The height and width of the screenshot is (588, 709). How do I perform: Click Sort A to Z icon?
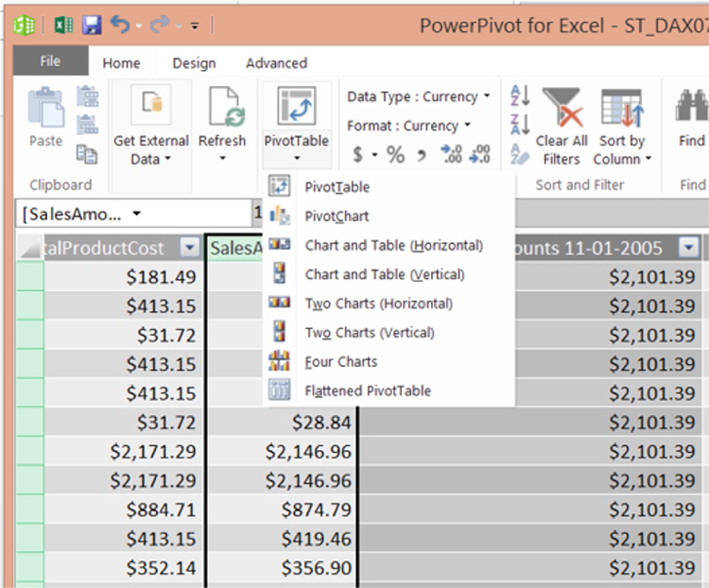tap(520, 95)
